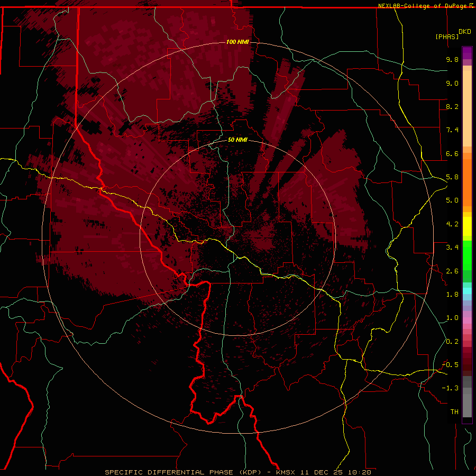Pick the pink segment of color bar

pos(467,321)
